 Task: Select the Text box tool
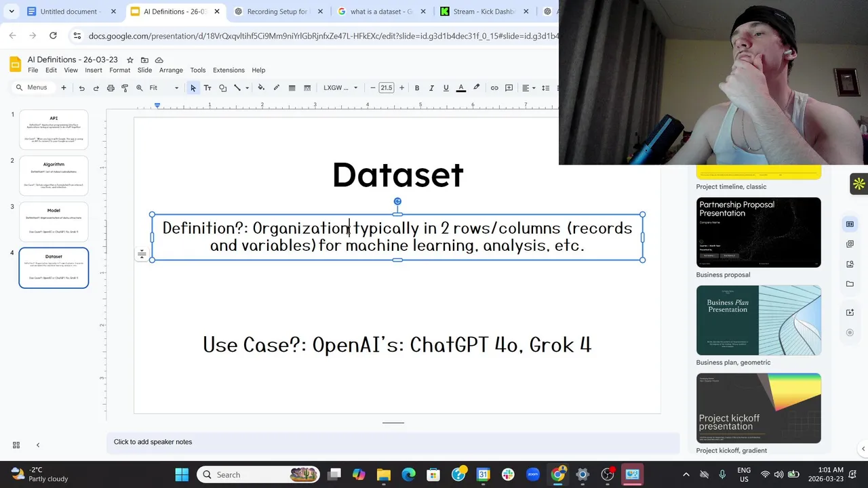(208, 88)
